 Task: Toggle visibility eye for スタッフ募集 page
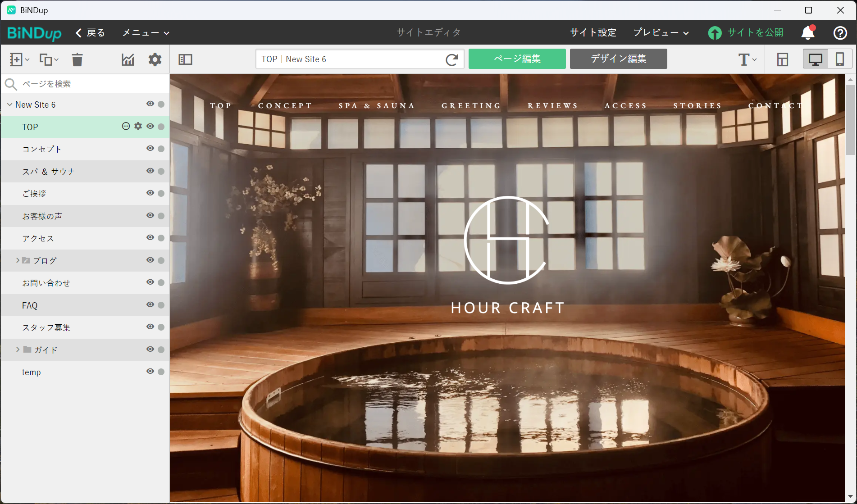coord(150,327)
